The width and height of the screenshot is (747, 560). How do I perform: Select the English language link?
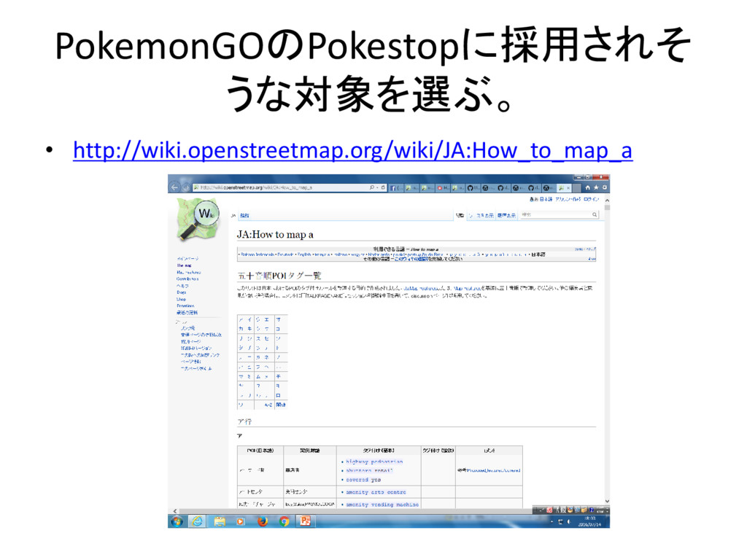(304, 254)
